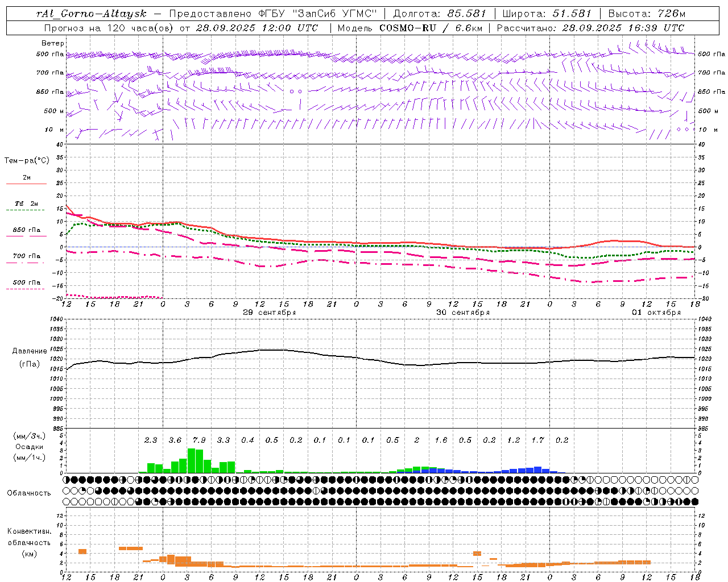Image resolution: width=728 pixels, height=582 pixels.
Task: Click the 40 temperature tick on left axis
Action: tap(61, 144)
